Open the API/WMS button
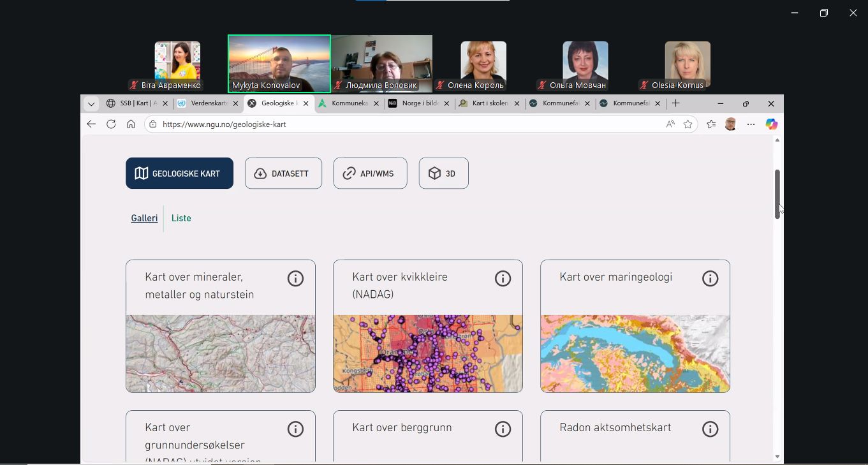 click(x=370, y=173)
